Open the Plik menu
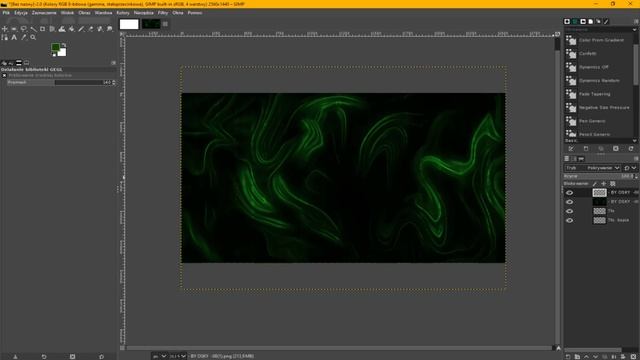This screenshot has width=640, height=360. pos(6,13)
